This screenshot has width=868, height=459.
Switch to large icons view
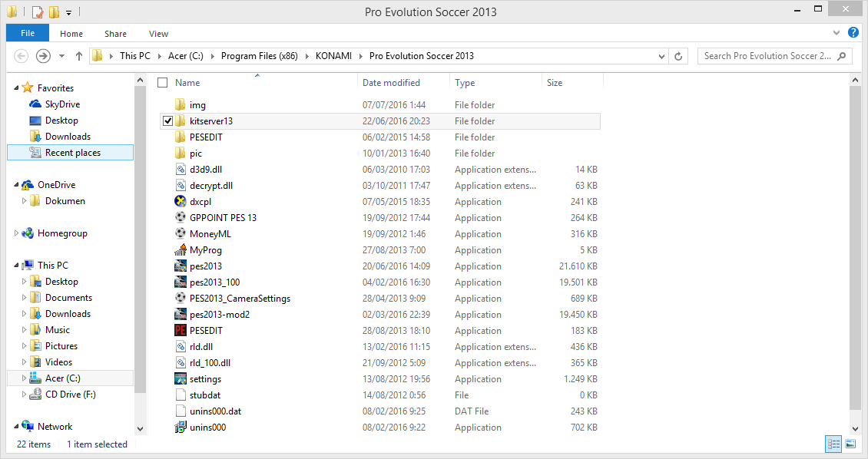pos(850,444)
